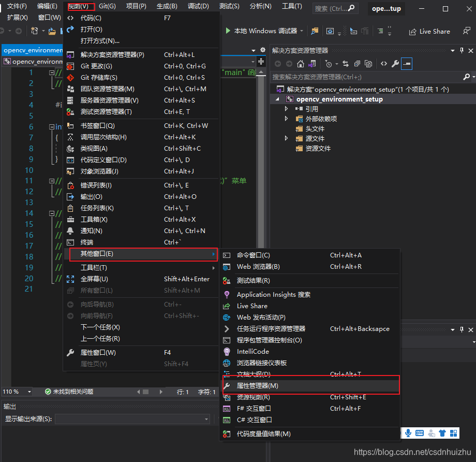Expand the 外部依赖项 node
Screen dimensions: 476x462
point(286,119)
